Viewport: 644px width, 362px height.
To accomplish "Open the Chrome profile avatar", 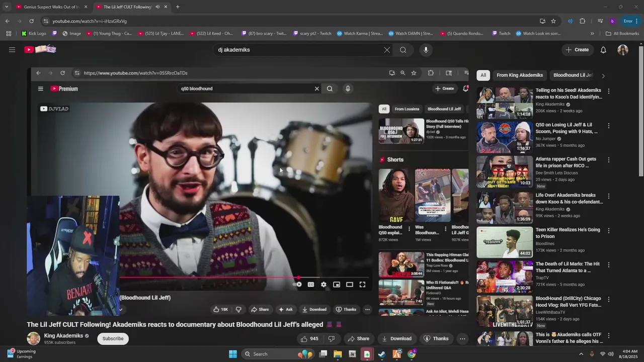I will click(x=612, y=21).
